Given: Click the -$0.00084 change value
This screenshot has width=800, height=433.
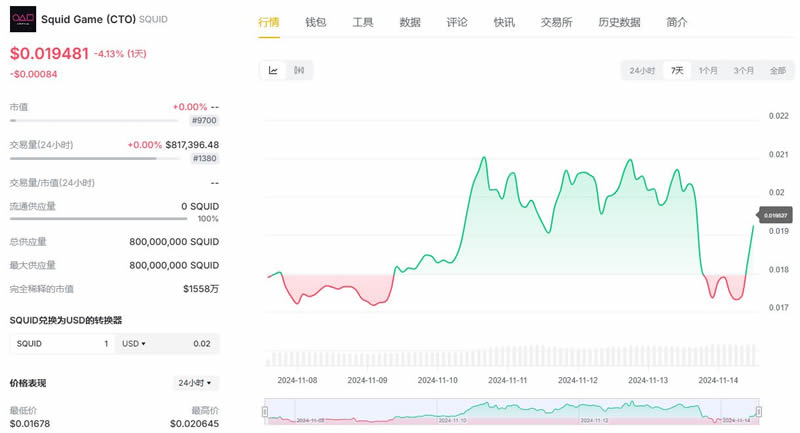Looking at the screenshot, I should coord(34,74).
